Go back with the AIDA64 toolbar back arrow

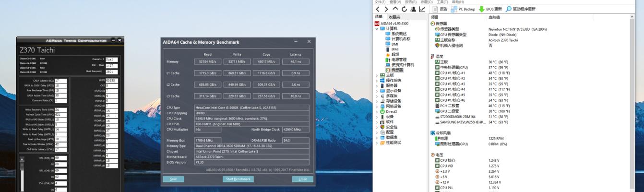[x=378, y=9]
